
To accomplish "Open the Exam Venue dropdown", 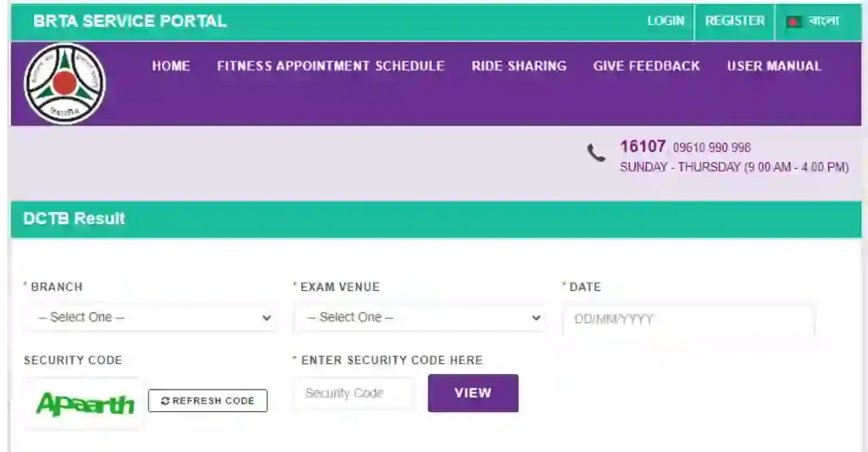I will [x=420, y=317].
